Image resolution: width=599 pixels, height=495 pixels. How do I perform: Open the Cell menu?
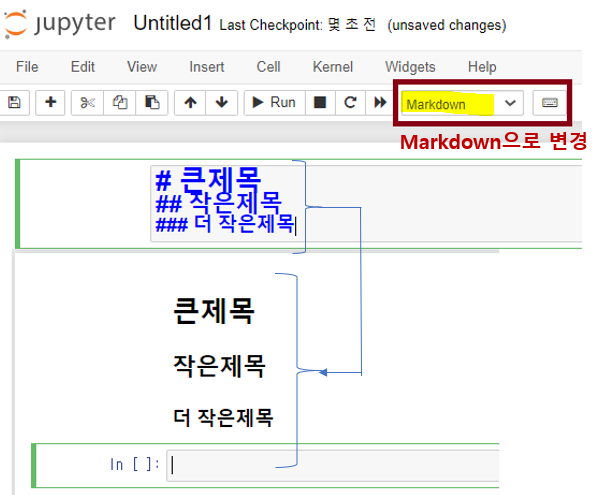[x=268, y=67]
